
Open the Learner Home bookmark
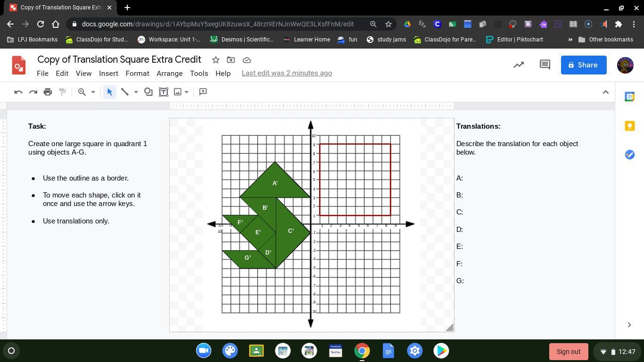[x=306, y=40]
